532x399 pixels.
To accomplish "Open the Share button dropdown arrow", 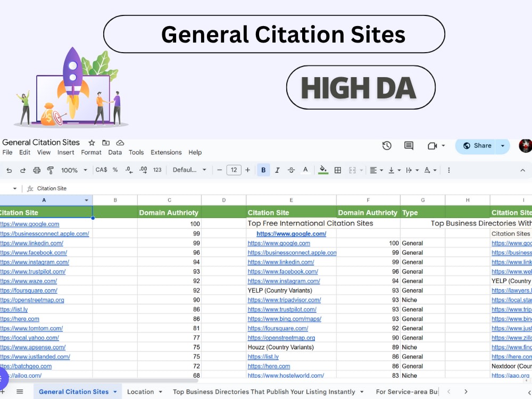I will pos(503,146).
